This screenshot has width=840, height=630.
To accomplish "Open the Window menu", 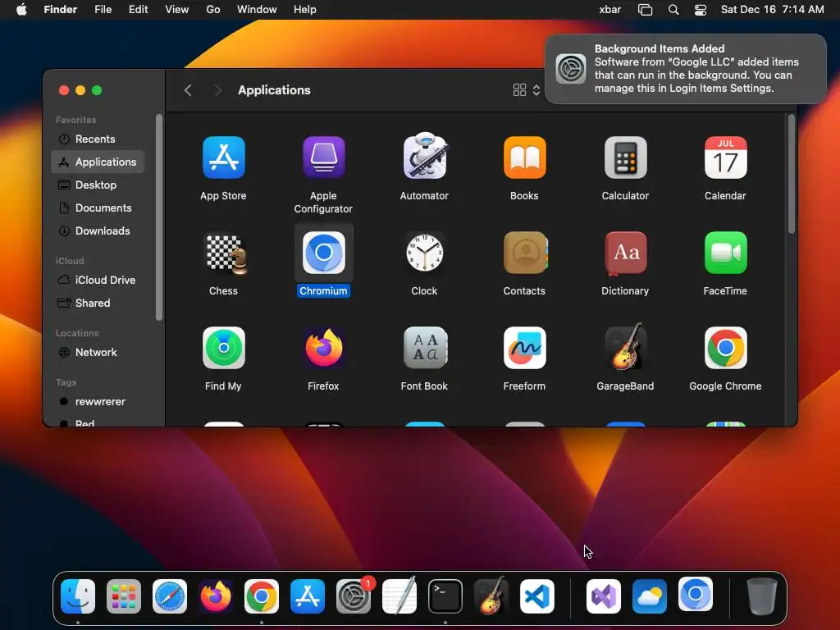I will click(257, 10).
